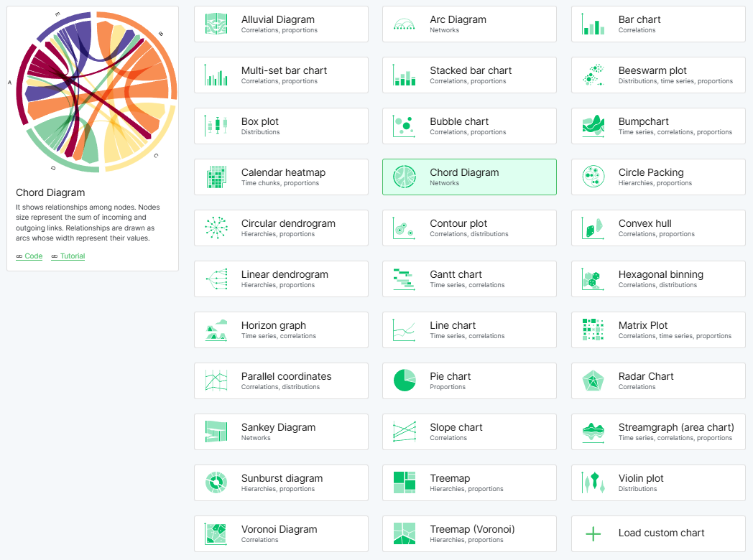Pick the Sunburst diagram icon

tap(216, 482)
